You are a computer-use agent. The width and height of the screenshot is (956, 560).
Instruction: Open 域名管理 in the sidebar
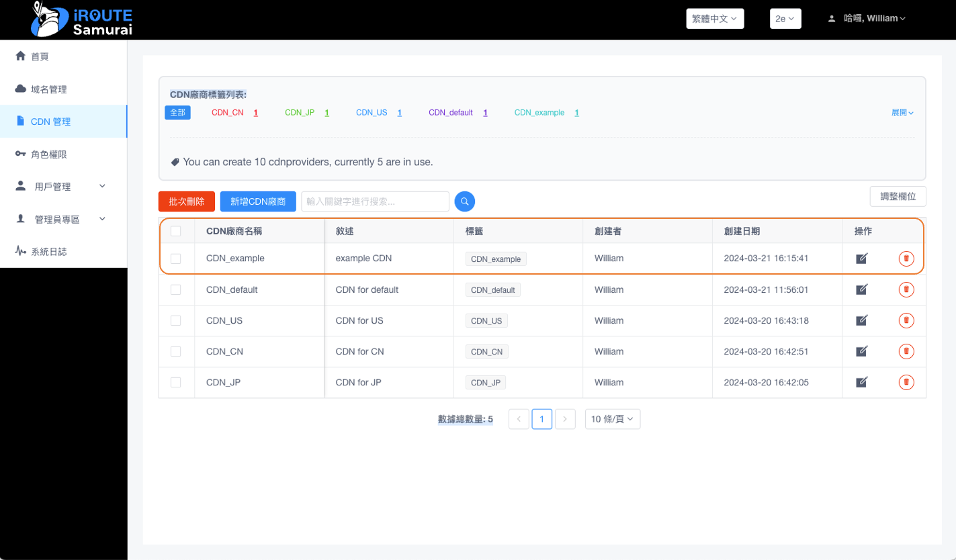click(x=49, y=89)
